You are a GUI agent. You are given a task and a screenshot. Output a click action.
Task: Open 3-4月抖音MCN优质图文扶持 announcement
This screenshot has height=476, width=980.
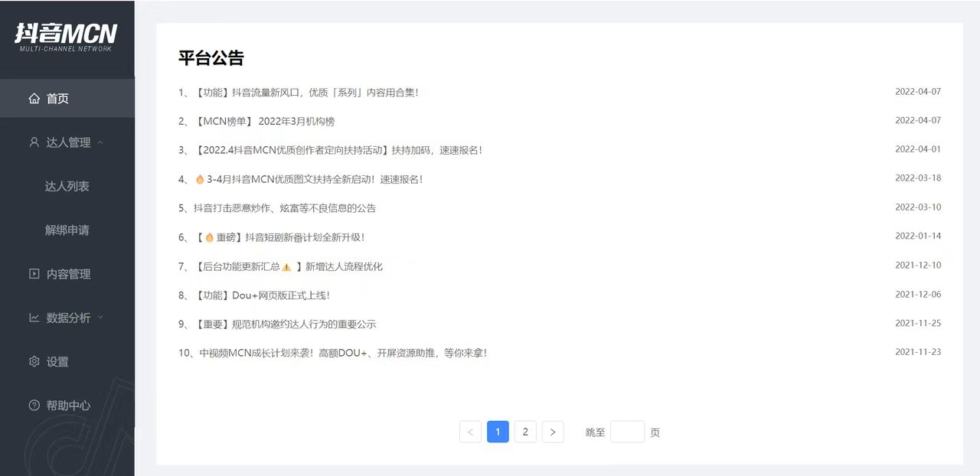[x=301, y=179]
